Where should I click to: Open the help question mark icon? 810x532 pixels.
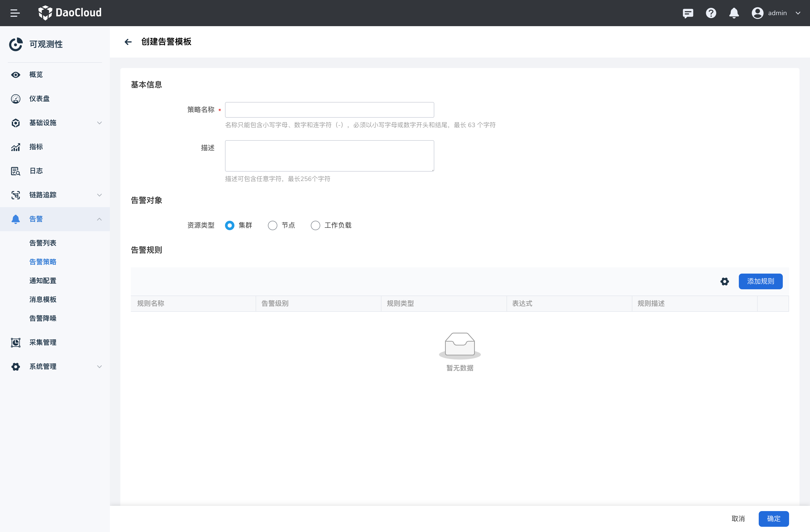coord(711,13)
